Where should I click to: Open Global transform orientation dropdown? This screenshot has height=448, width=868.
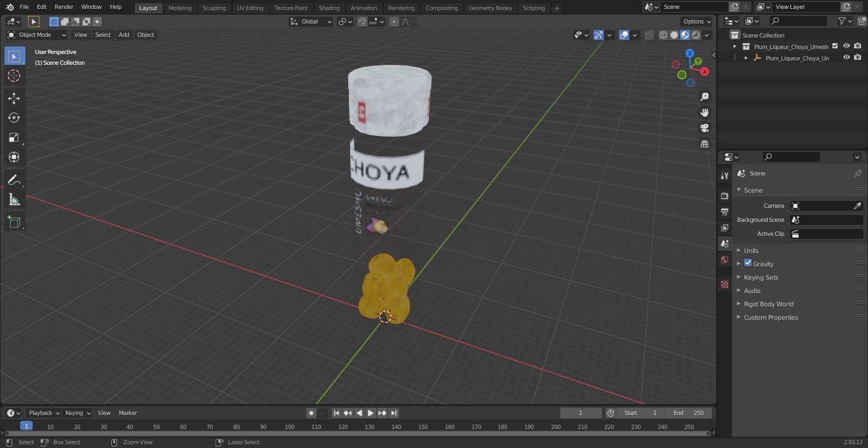click(x=311, y=22)
